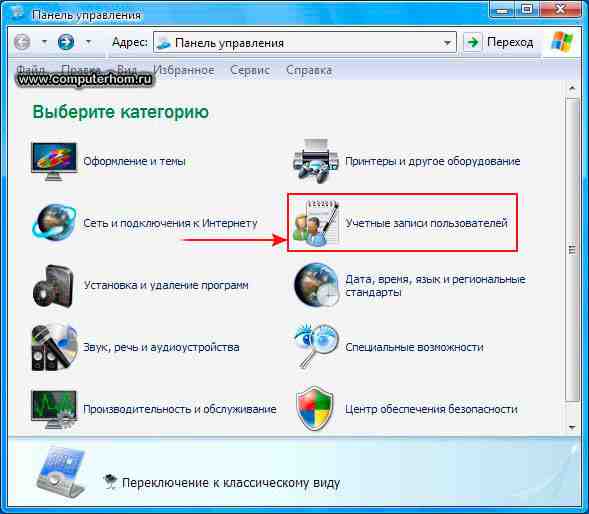Open the Сервис menu
Screen dimensions: 589x514
(250, 70)
